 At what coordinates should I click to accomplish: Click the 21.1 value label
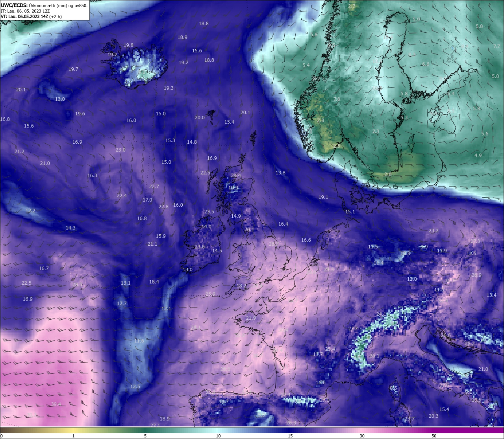[152, 244]
